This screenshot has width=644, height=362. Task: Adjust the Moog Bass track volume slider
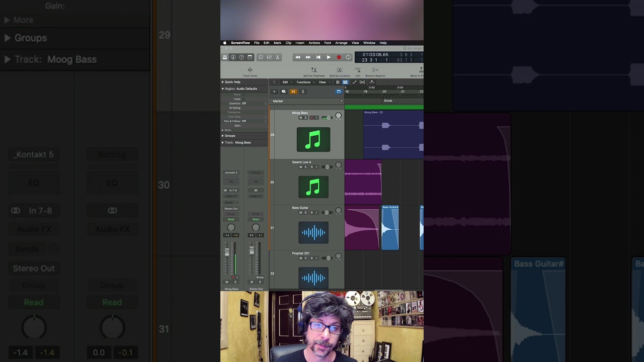tap(327, 118)
